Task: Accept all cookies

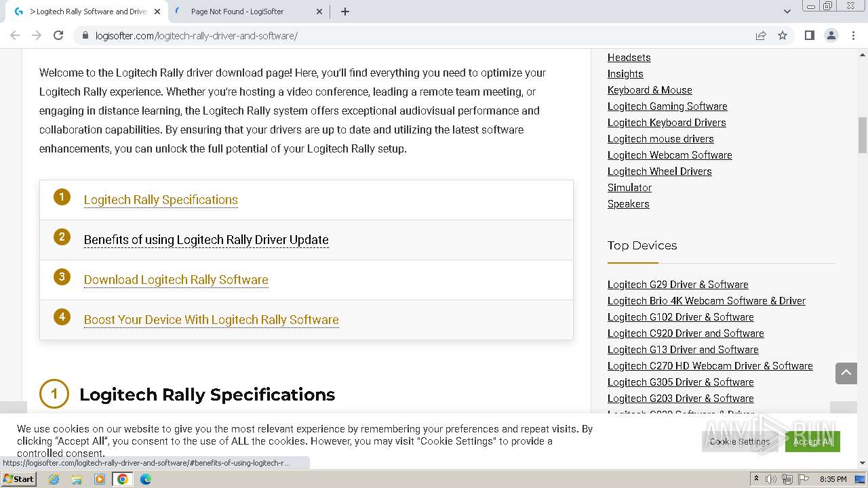Action: coord(812,441)
